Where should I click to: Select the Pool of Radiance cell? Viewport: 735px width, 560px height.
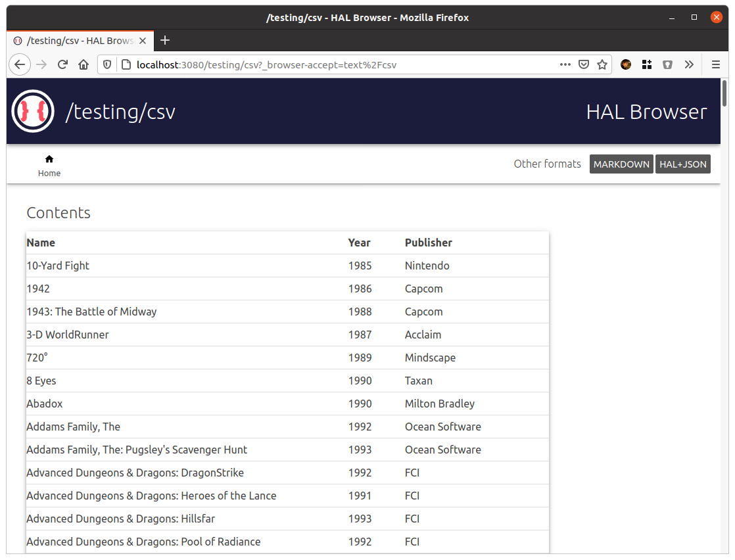point(143,541)
